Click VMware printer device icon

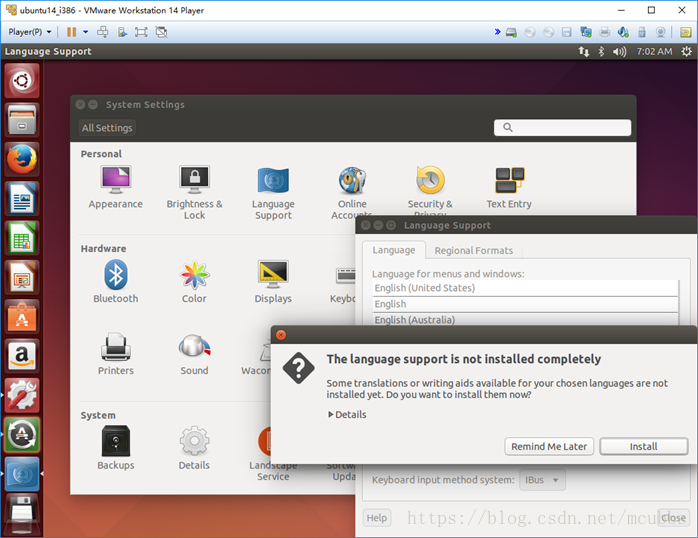click(x=605, y=32)
